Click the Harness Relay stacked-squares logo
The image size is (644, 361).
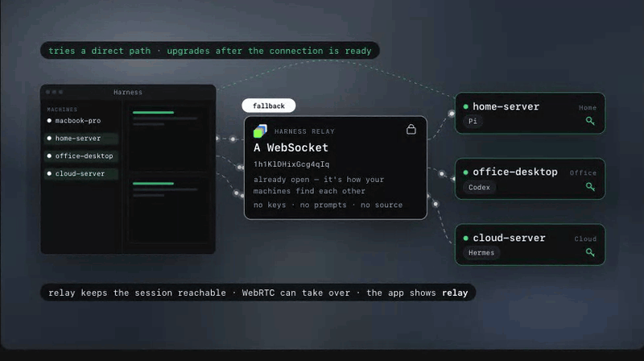(260, 131)
